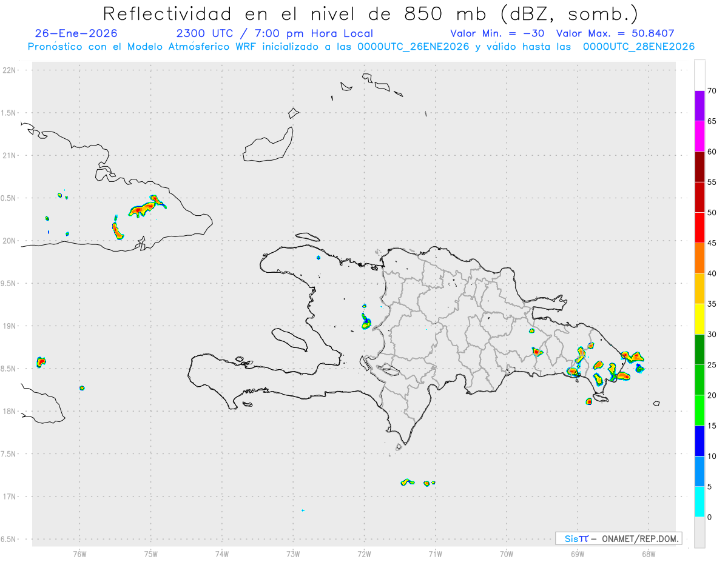Pick the purple 65–70 dBZ color segment
Image resolution: width=728 pixels, height=562 pixels.
click(x=699, y=106)
